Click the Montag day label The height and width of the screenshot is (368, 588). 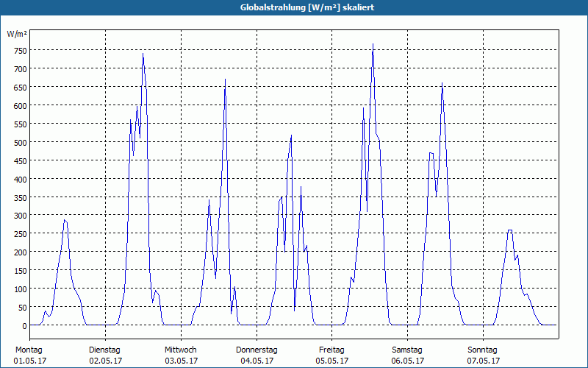pyautogui.click(x=29, y=350)
